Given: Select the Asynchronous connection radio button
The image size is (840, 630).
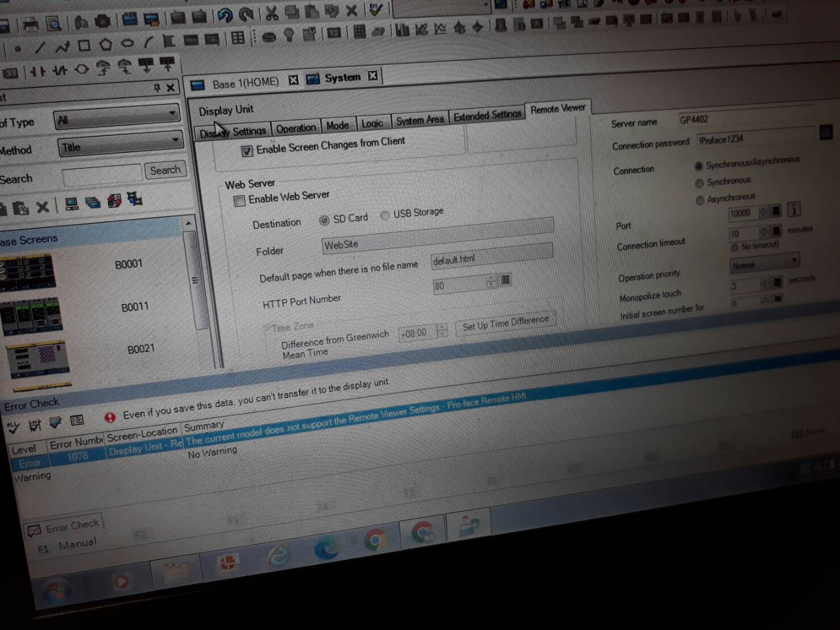Looking at the screenshot, I should click(x=700, y=200).
